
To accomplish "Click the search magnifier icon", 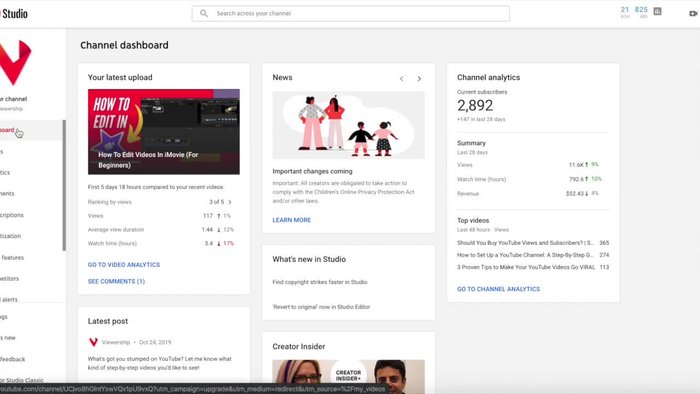I will pos(204,13).
